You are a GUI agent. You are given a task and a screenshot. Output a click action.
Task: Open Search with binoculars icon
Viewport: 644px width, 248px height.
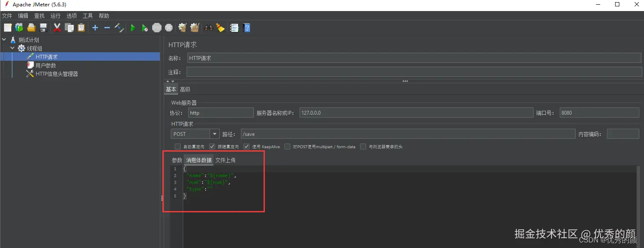pyautogui.click(x=209, y=28)
